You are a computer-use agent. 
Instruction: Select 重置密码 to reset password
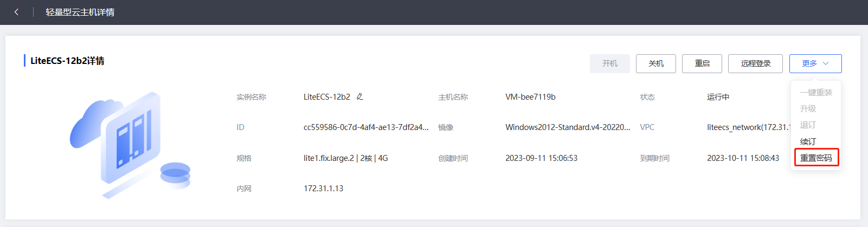point(816,158)
